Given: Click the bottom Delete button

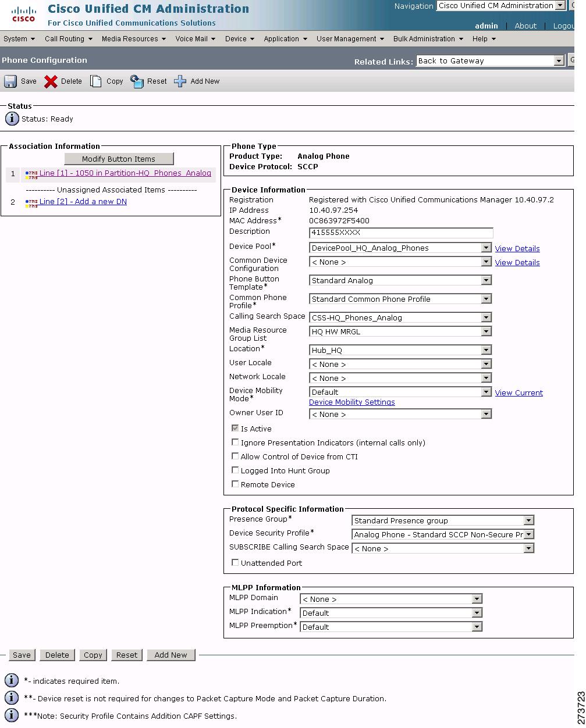Looking at the screenshot, I should click(x=57, y=655).
